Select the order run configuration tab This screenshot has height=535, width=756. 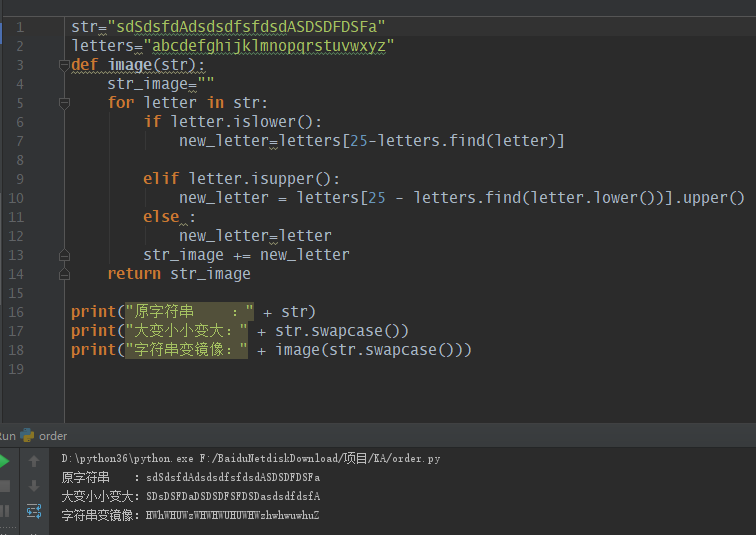coord(53,436)
